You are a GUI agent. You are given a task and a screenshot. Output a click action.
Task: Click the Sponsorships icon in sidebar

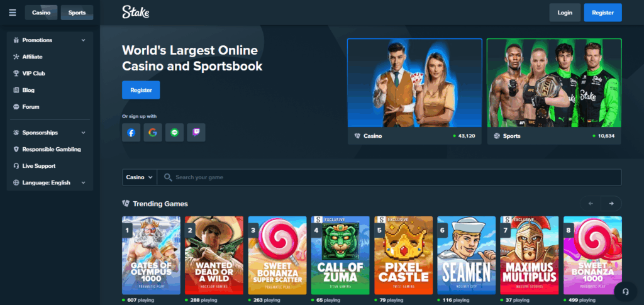pos(16,133)
